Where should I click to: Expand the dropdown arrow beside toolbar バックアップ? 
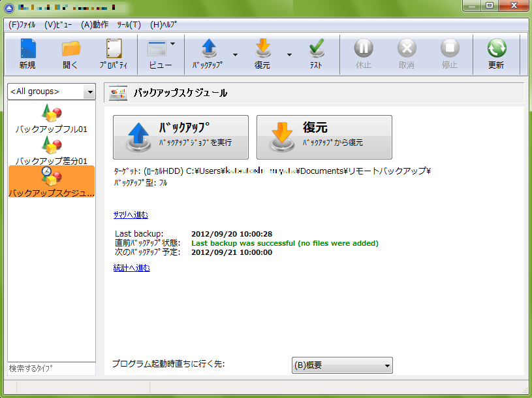point(235,55)
